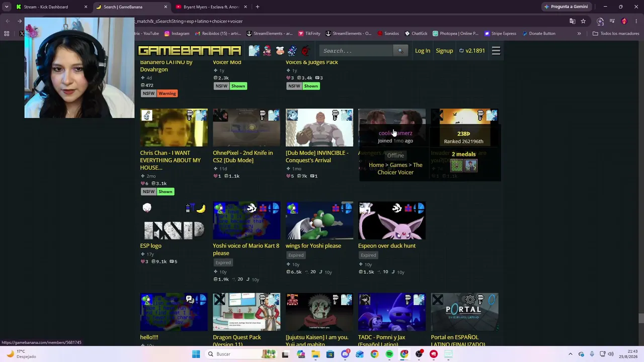The height and width of the screenshot is (362, 644).
Task: Click the first medal icon in profile popup
Action: 456,165
